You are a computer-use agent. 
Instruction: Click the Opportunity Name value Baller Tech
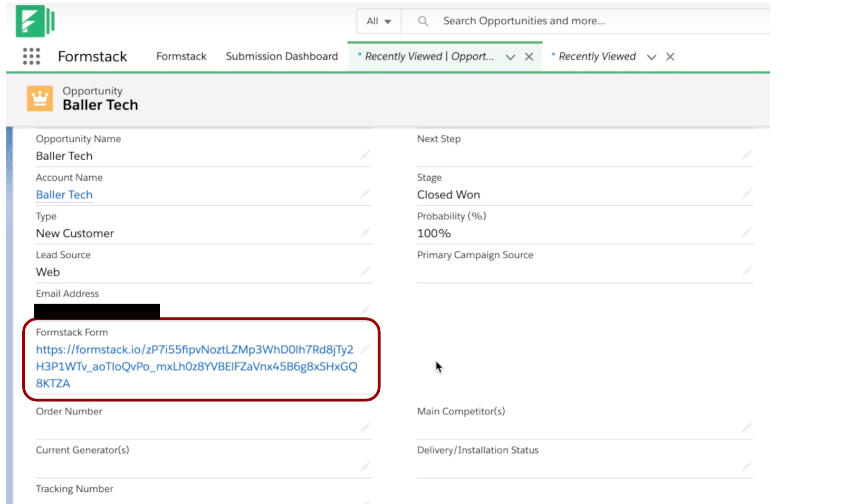[x=64, y=156]
